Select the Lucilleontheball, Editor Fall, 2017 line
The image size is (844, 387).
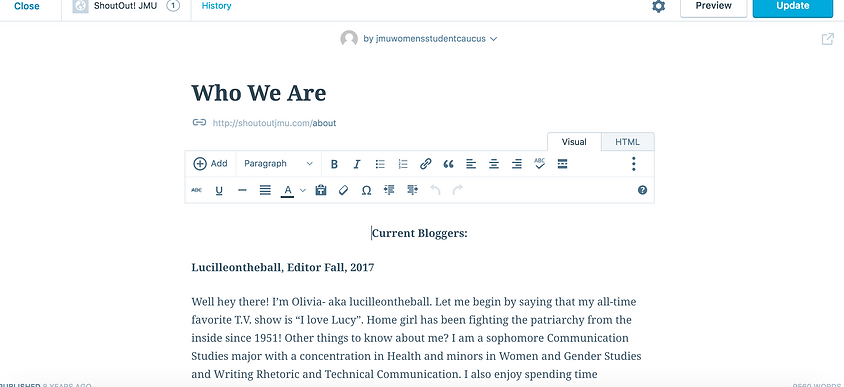pyautogui.click(x=283, y=267)
